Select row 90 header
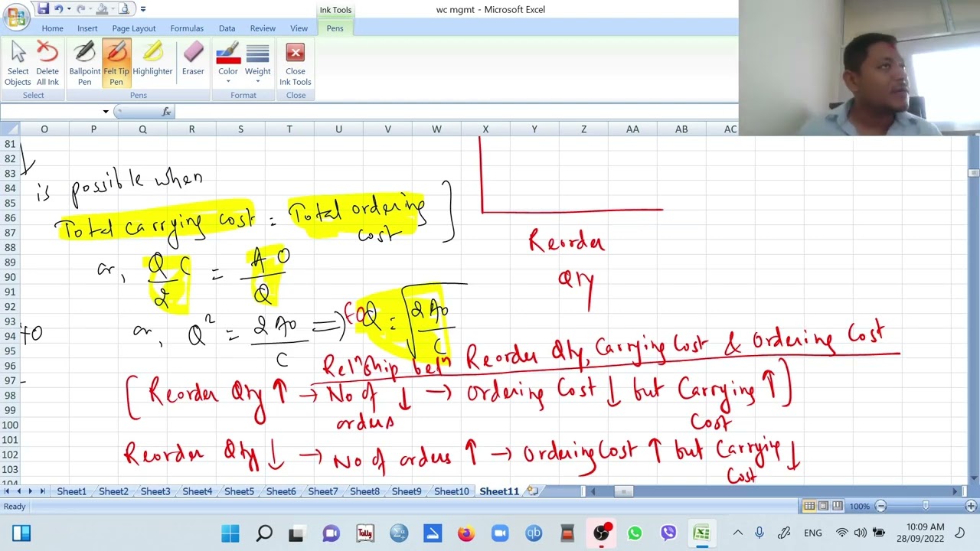Screen dimensions: 980x551 pos(10,277)
